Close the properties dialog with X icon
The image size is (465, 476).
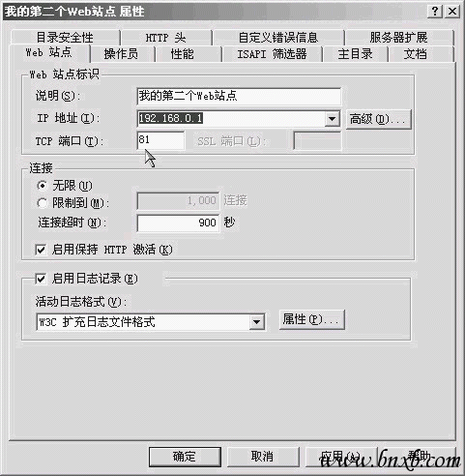coord(452,12)
